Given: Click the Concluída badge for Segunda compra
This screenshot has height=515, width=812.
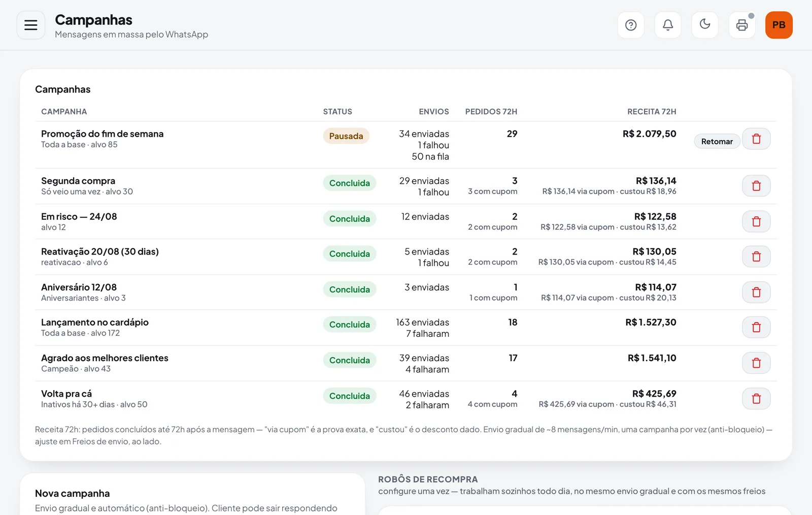Looking at the screenshot, I should [x=350, y=183].
